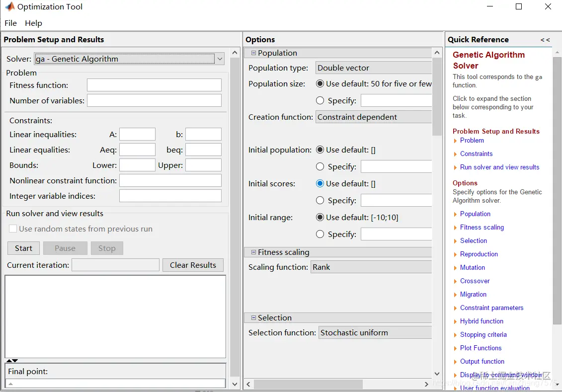Open the Help menu
The height and width of the screenshot is (392, 562).
coord(33,23)
